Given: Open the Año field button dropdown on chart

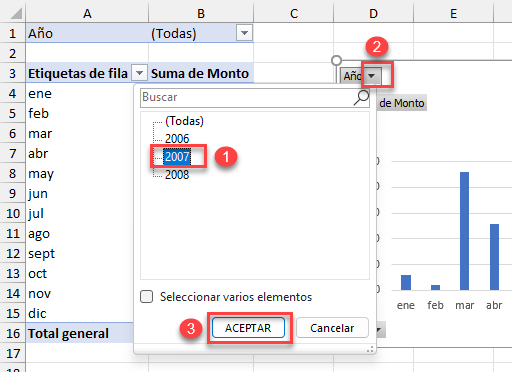Looking at the screenshot, I should [x=371, y=76].
